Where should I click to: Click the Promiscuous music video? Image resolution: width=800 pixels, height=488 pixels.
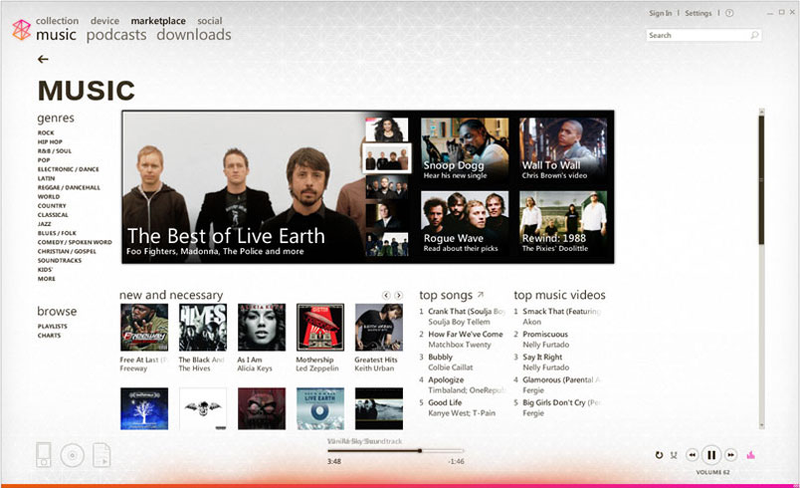click(545, 334)
